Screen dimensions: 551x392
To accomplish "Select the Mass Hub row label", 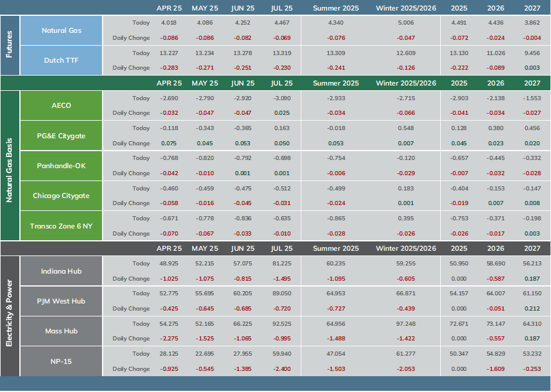I will tap(61, 331).
